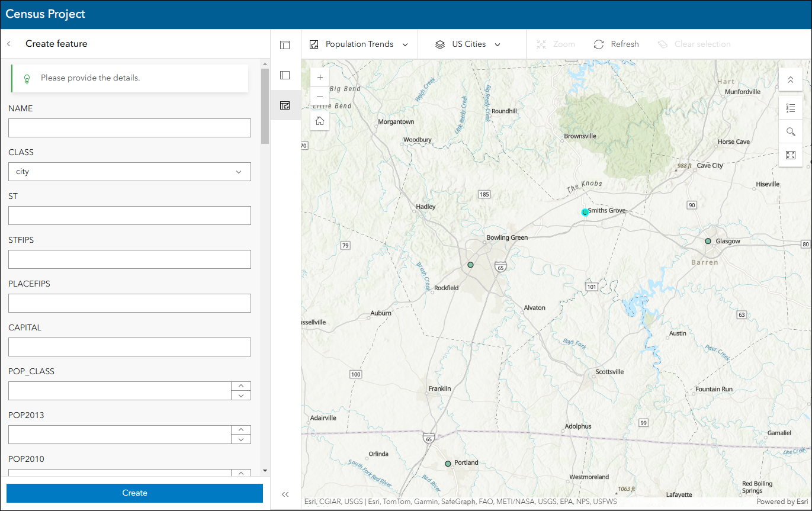Toggle fullscreen map view
Image resolution: width=812 pixels, height=511 pixels.
790,155
